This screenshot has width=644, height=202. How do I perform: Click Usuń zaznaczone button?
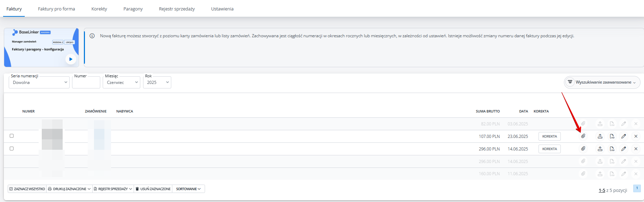pyautogui.click(x=153, y=189)
